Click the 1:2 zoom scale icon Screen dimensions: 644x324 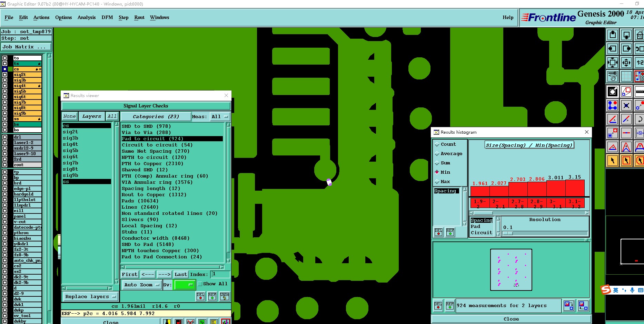639,63
